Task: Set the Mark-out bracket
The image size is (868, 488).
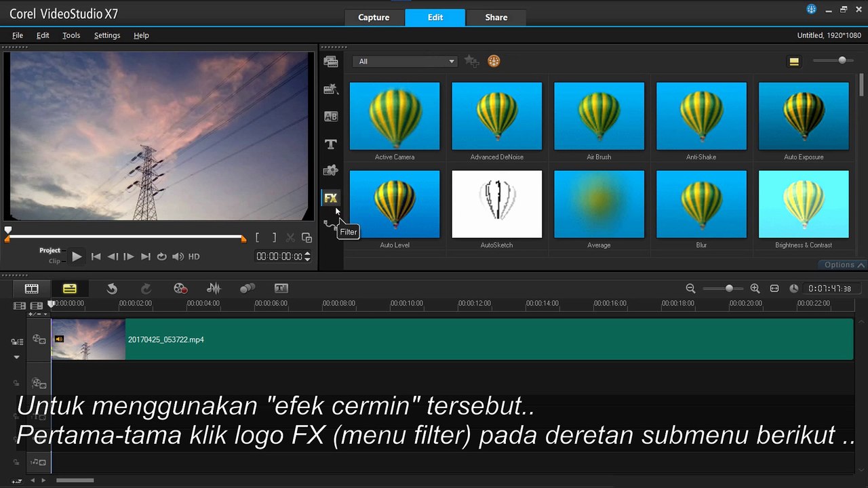Action: (x=274, y=237)
